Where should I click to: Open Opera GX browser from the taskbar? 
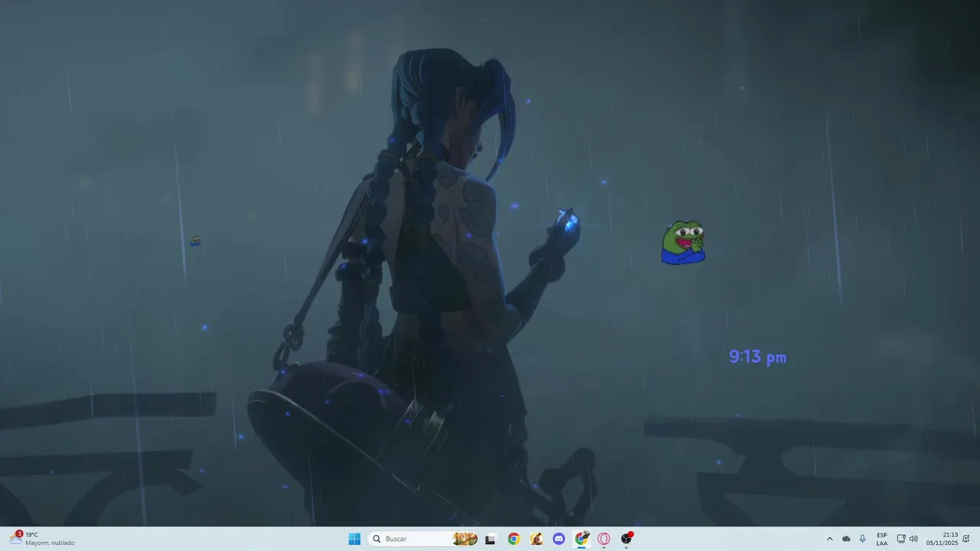(x=604, y=539)
